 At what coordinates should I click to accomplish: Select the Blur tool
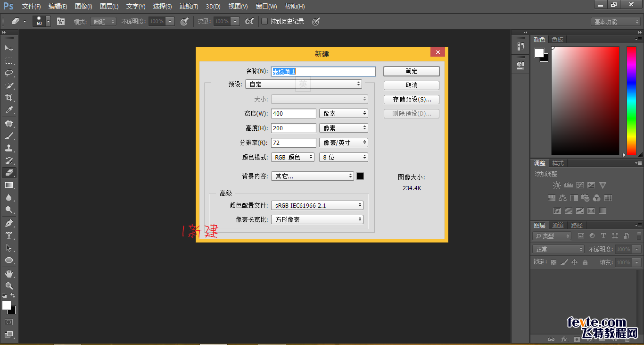(9, 198)
